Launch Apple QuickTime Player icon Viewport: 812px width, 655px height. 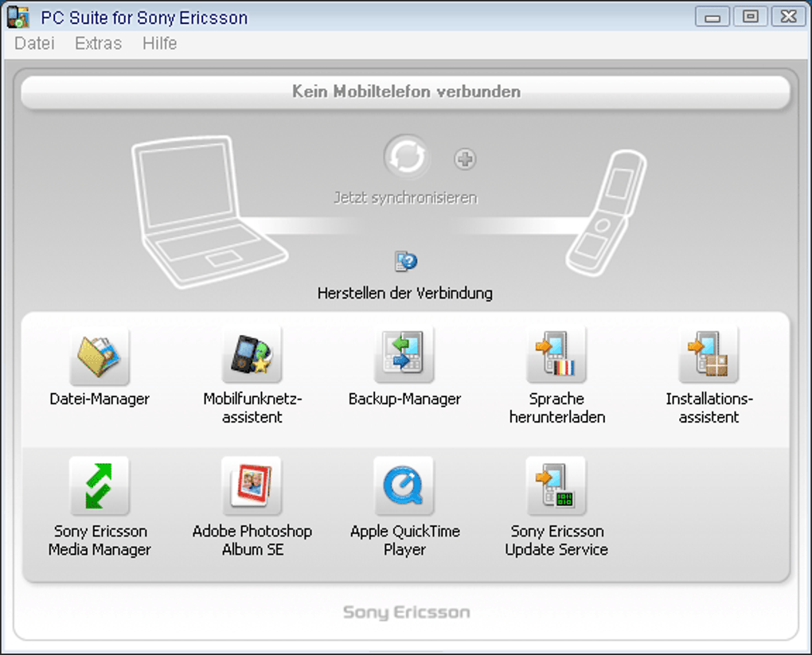pyautogui.click(x=404, y=487)
